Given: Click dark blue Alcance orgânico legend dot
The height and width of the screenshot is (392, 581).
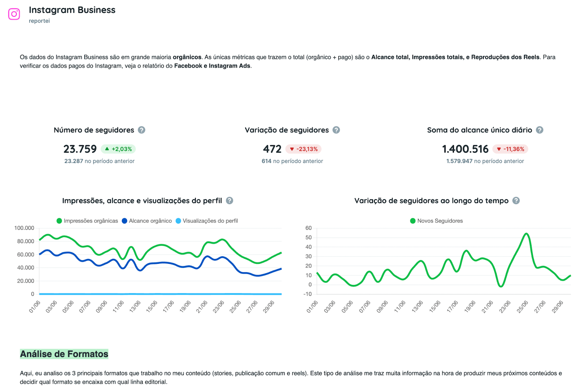Looking at the screenshot, I should pyautogui.click(x=125, y=221).
